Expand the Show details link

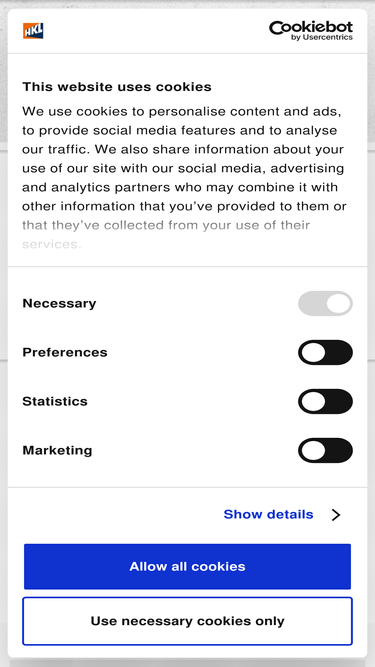click(268, 514)
